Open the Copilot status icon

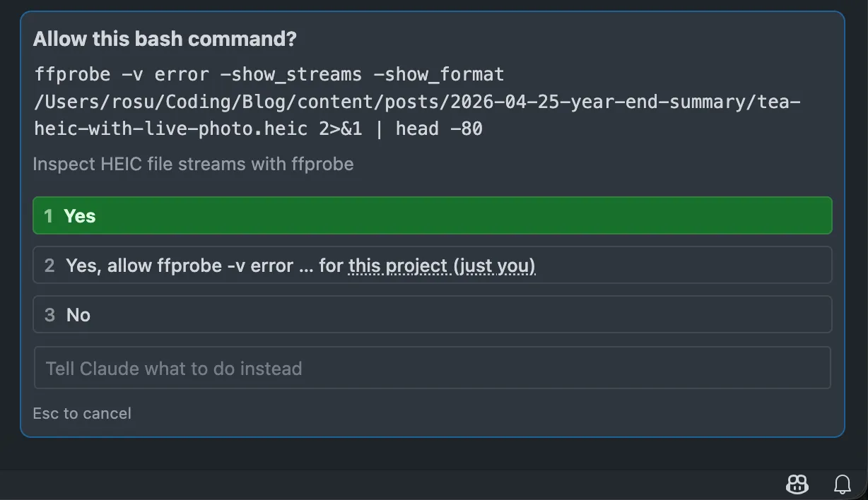point(797,484)
